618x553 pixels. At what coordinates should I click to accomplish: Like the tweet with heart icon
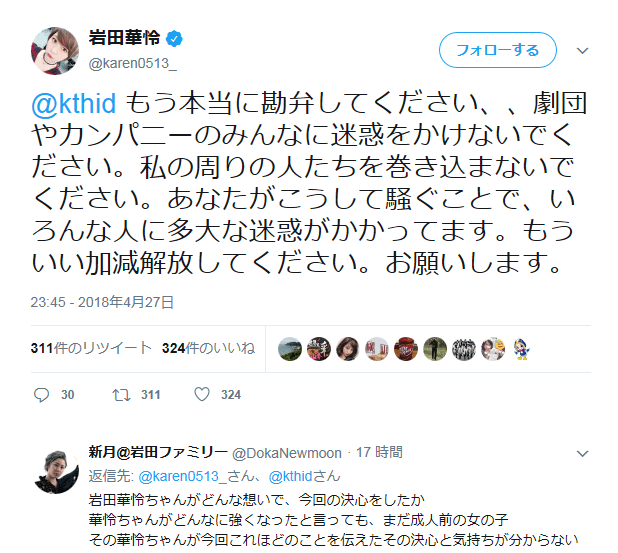click(202, 394)
